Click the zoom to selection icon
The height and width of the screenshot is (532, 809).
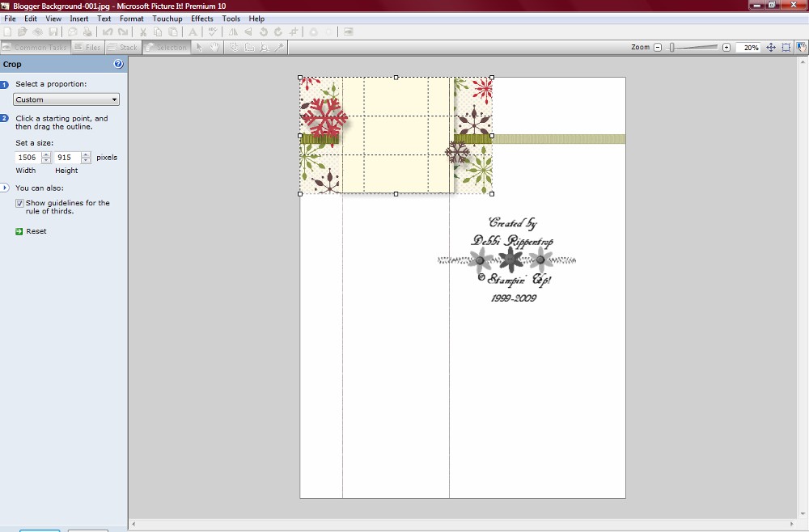coord(786,48)
